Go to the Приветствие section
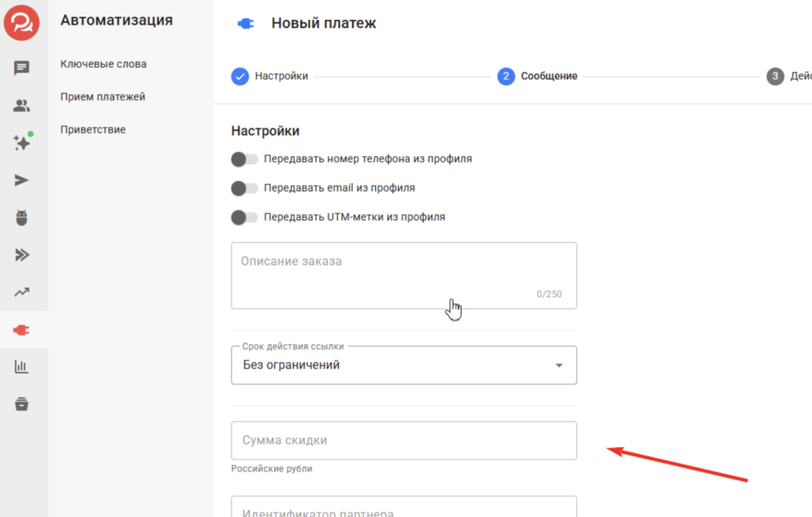This screenshot has width=812, height=517. pos(93,129)
